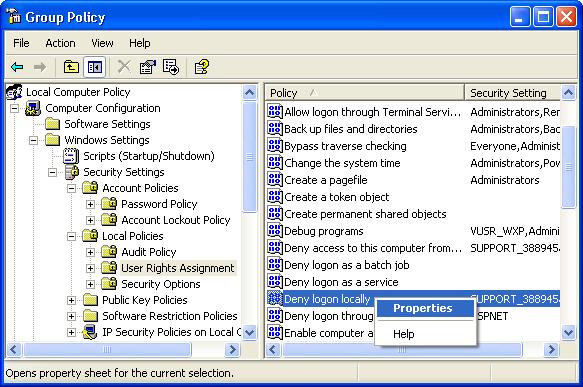The width and height of the screenshot is (583, 387).
Task: Click the Password Policy folder icon
Action: point(109,204)
